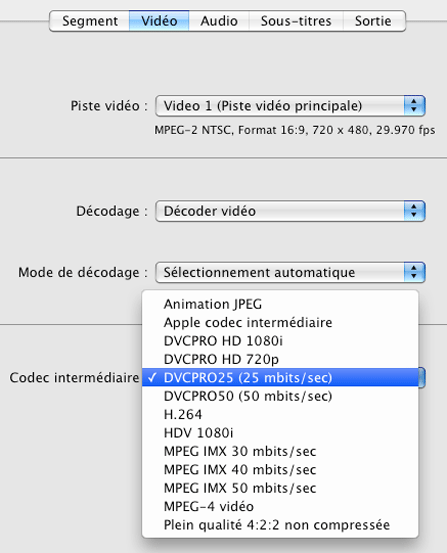Viewport: 447px width, 553px height.
Task: Switch to the Segment tab
Action: point(90,21)
